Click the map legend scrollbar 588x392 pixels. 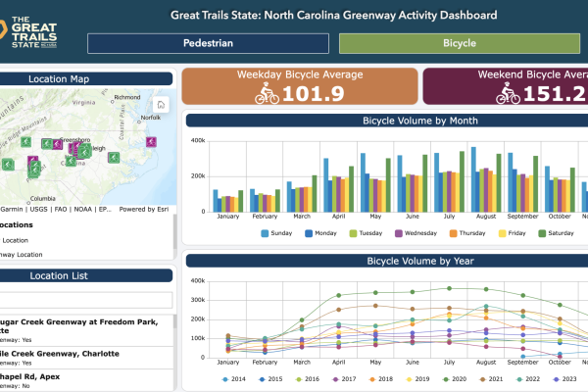tap(174, 232)
